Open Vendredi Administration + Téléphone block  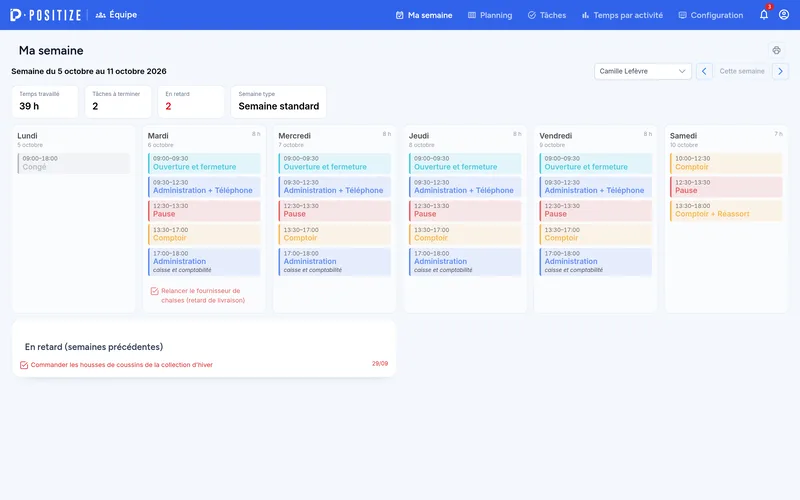tap(596, 187)
